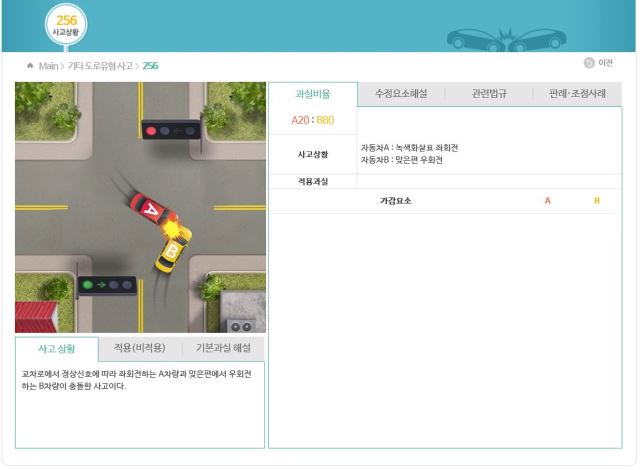640x470 pixels.
Task: Open the Main breadcrumb link
Action: 48,66
